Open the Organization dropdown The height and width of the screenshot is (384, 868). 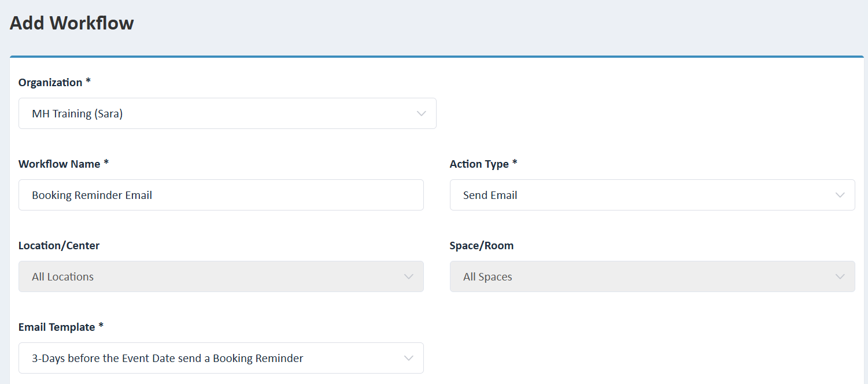coord(227,113)
